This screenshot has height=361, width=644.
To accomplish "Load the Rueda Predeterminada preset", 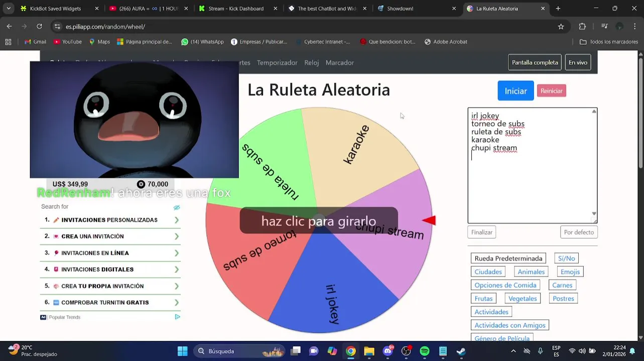I will click(508, 258).
